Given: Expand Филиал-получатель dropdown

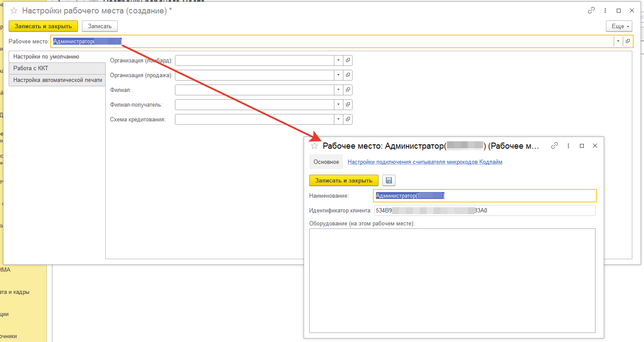Looking at the screenshot, I should [338, 105].
